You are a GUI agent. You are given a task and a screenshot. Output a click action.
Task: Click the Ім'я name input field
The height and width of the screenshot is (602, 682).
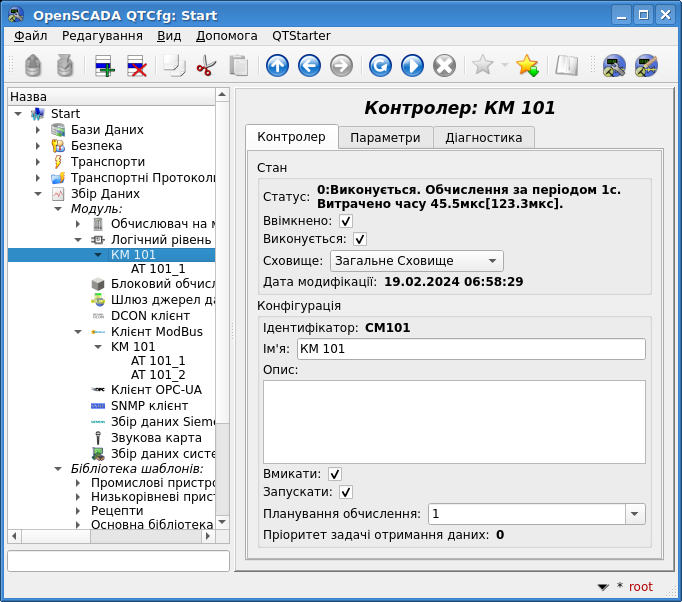point(471,349)
